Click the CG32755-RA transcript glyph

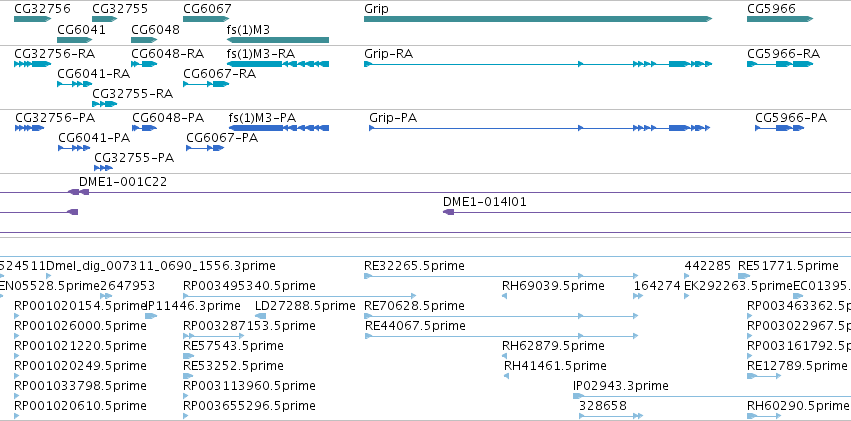pyautogui.click(x=105, y=104)
